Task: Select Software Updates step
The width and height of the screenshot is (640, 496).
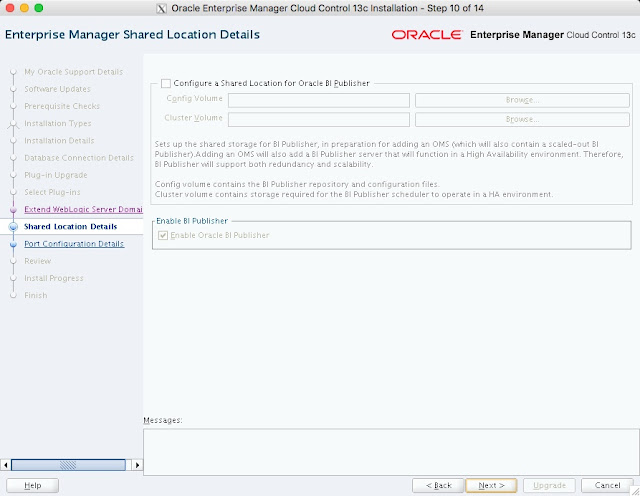Action: (58, 89)
